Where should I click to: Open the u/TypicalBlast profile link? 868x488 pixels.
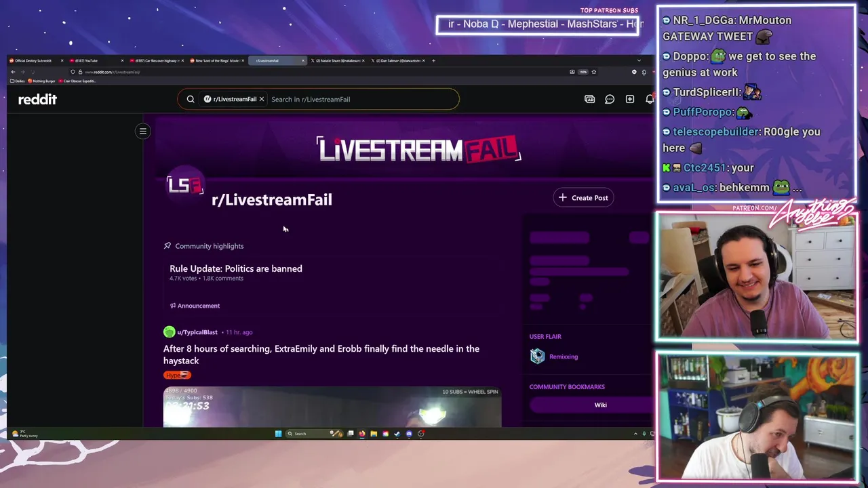197,332
